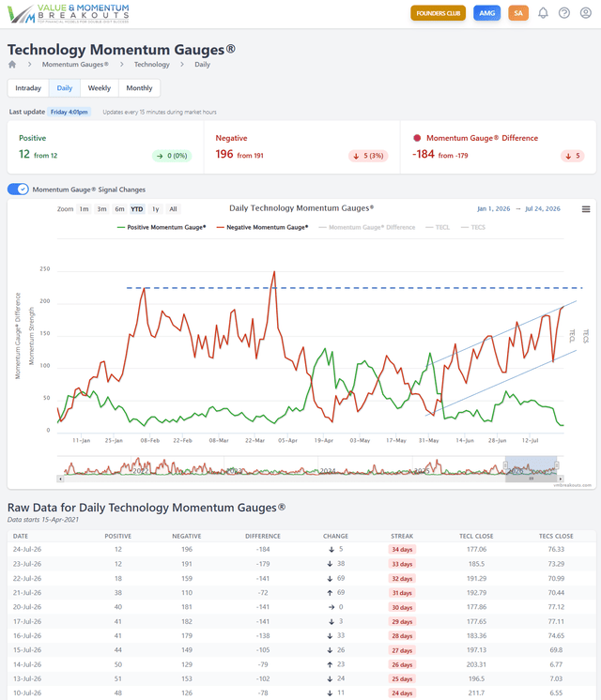Click the 14-Jul-26 date cell

(27, 664)
